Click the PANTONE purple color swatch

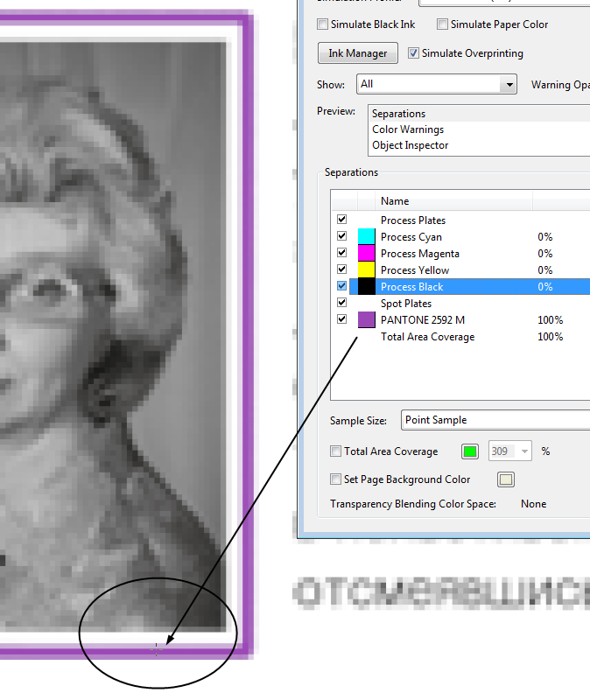(x=367, y=320)
